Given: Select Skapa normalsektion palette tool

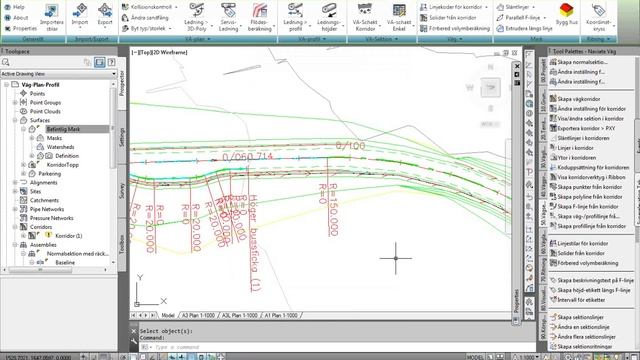Looking at the screenshot, I should click(578, 62).
